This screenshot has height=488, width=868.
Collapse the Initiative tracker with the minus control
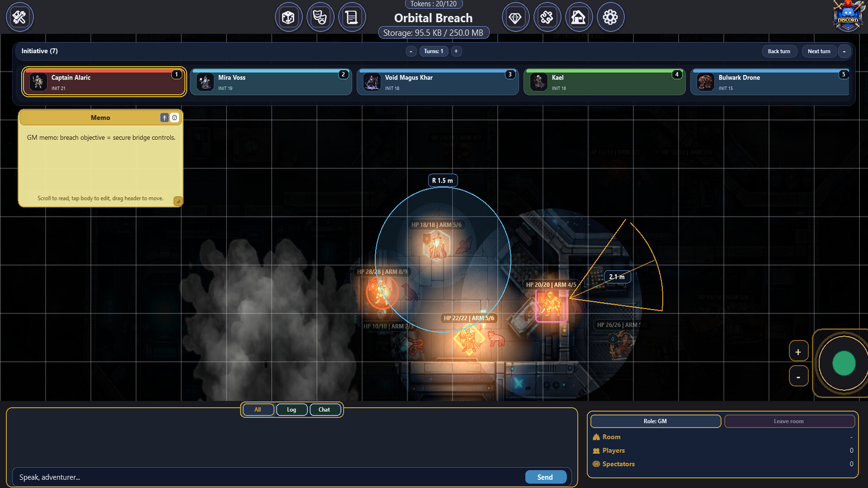[844, 51]
